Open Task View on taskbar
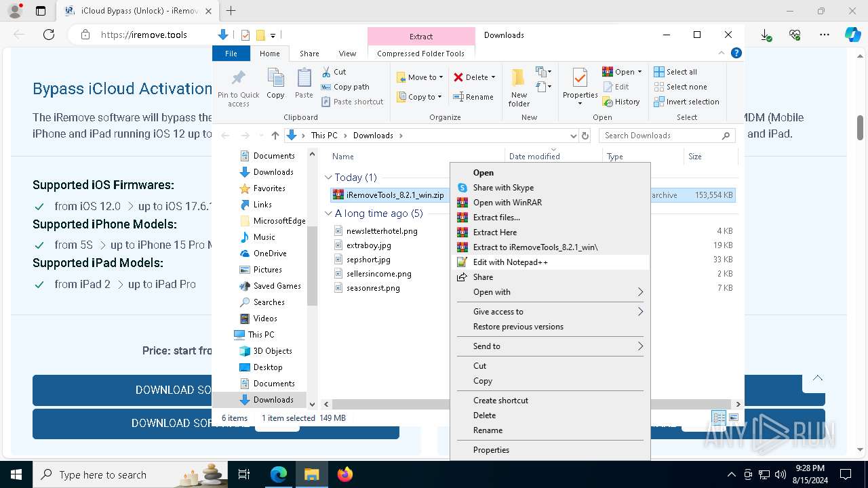Screen dimensions: 868x488 [x=244, y=474]
